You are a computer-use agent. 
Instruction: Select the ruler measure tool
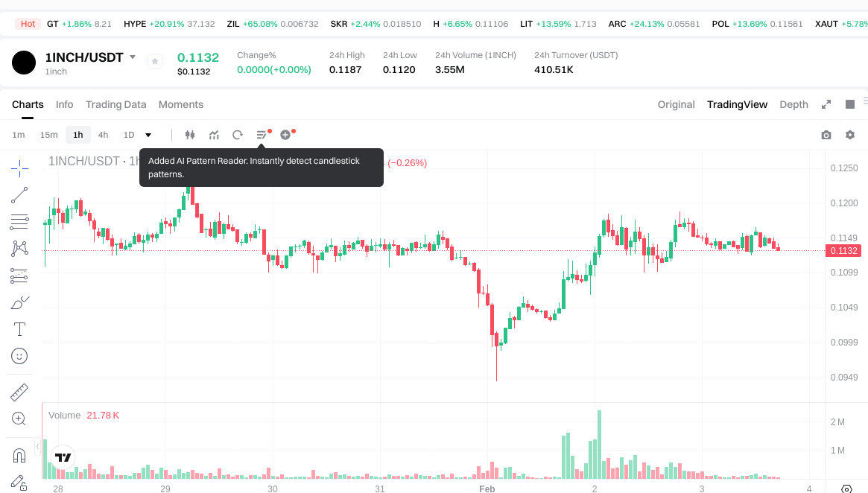pyautogui.click(x=19, y=392)
